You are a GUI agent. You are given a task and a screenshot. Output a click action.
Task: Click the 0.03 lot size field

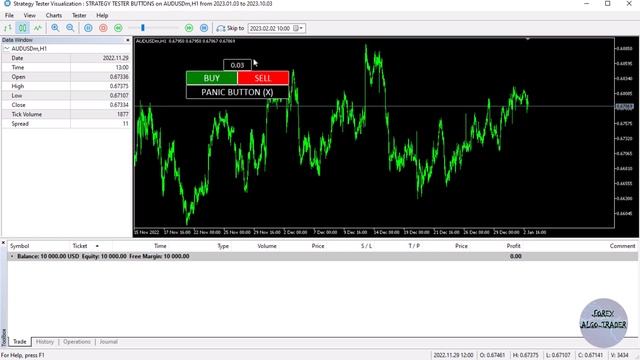[237, 65]
